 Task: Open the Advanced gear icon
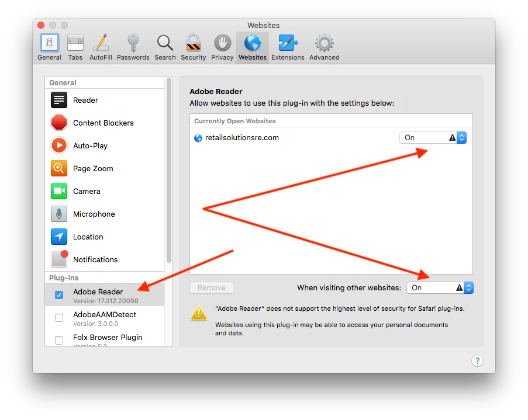click(325, 43)
